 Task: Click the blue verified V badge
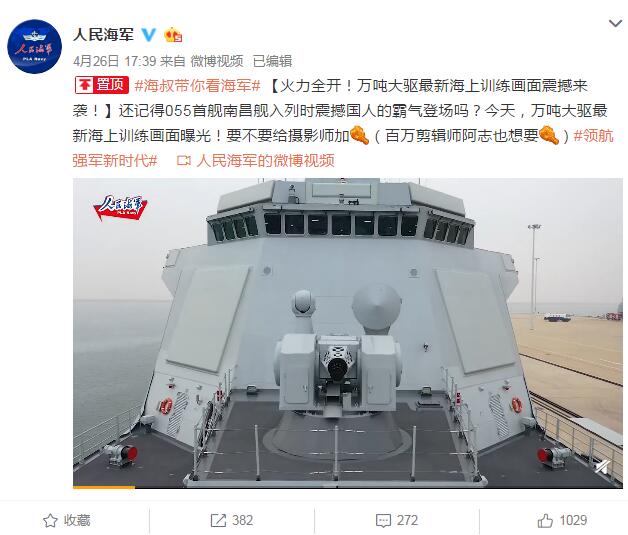click(149, 35)
